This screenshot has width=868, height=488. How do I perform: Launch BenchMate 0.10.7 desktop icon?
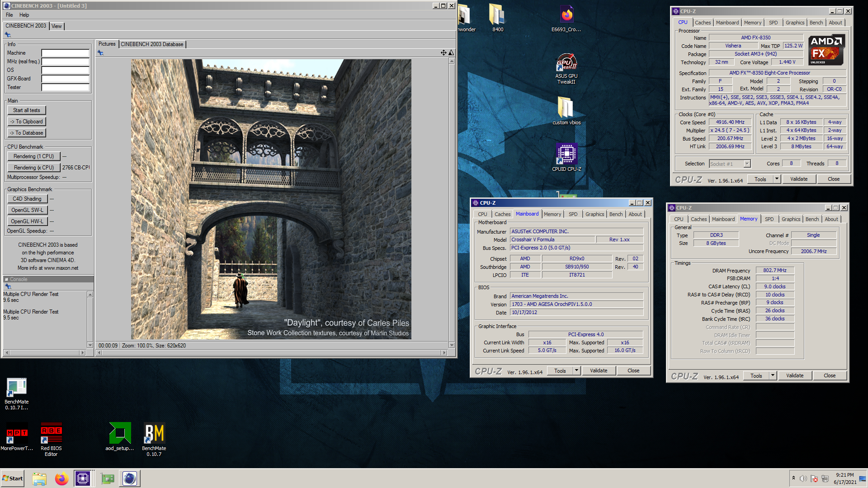[154, 439]
